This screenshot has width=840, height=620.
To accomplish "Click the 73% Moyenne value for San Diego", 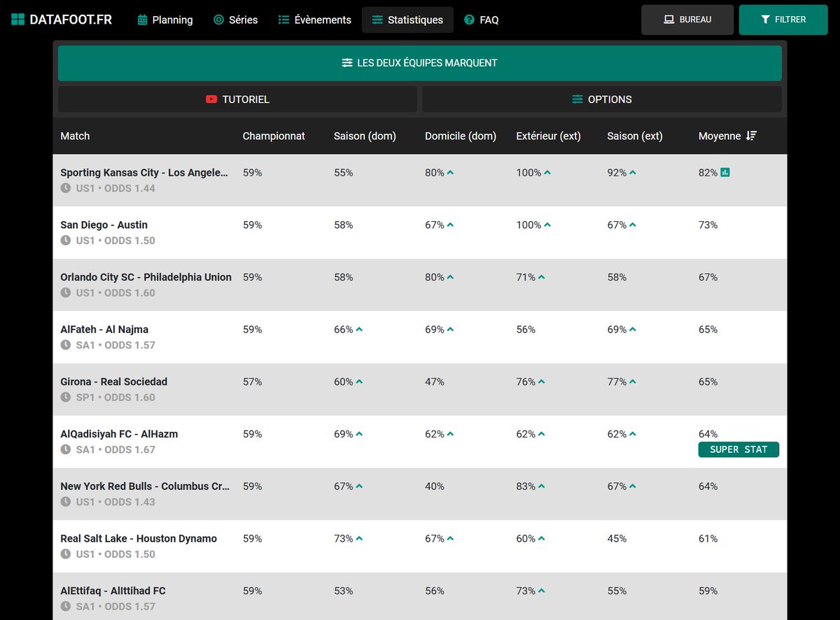I will click(708, 225).
